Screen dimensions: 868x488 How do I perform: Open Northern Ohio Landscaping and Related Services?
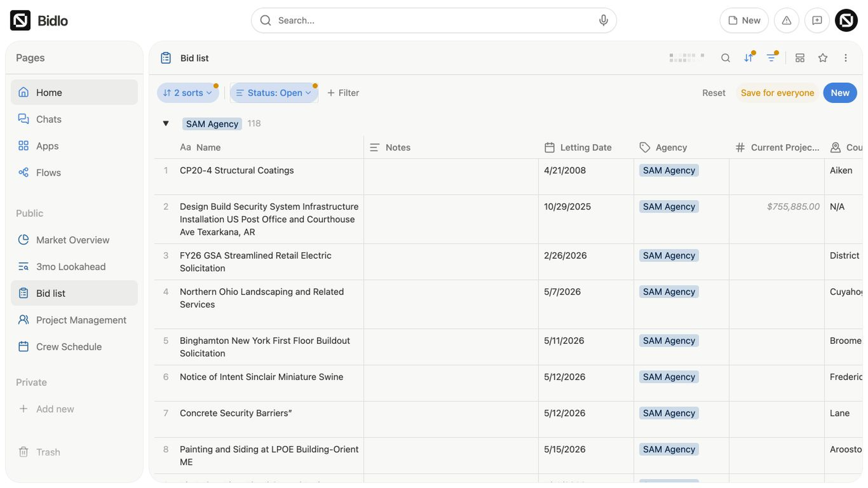[x=262, y=298]
